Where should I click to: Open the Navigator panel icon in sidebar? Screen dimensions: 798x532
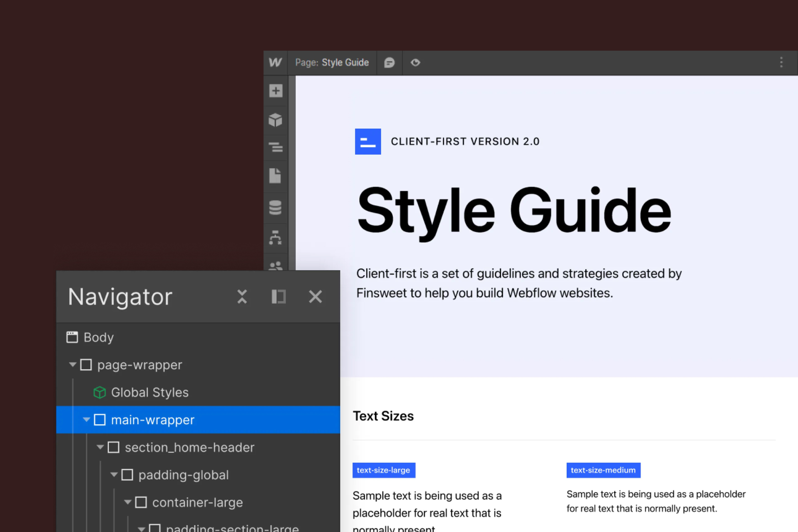pos(275,148)
